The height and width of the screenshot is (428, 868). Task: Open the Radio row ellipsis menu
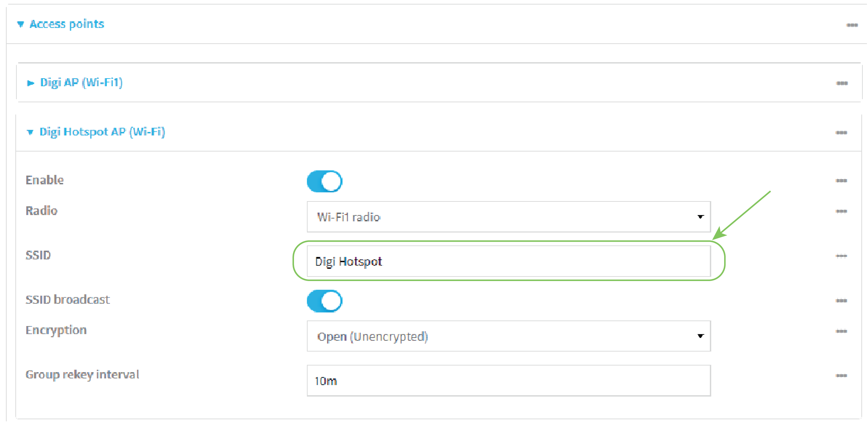[x=841, y=212]
